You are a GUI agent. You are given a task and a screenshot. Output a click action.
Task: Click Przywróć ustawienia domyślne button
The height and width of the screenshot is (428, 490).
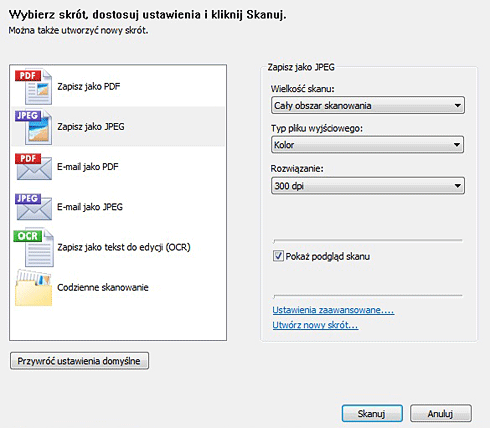pos(79,361)
